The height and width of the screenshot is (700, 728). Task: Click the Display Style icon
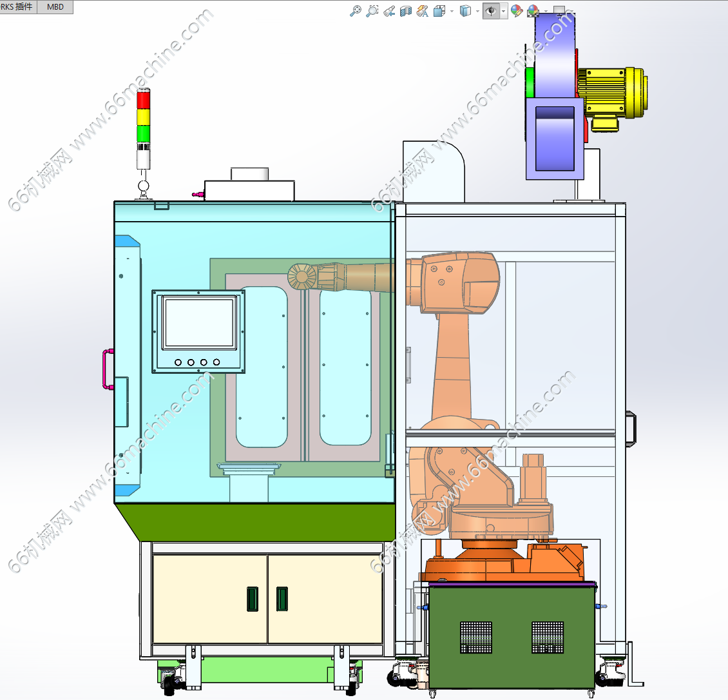(x=465, y=11)
